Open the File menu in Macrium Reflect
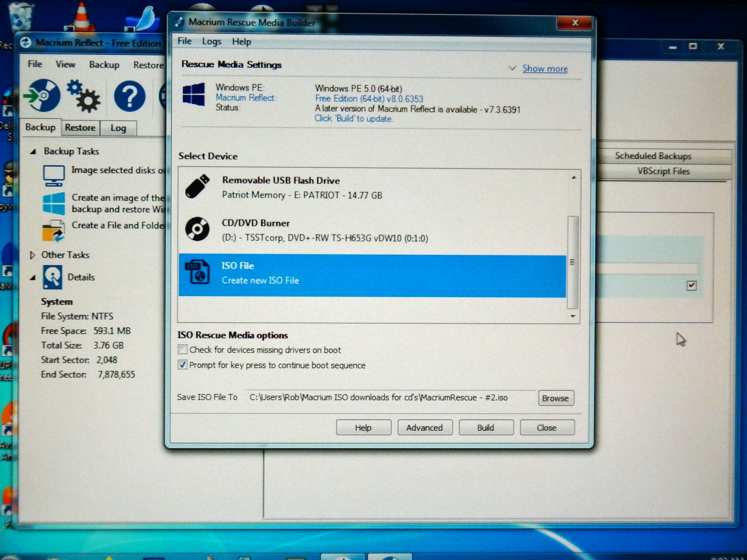The width and height of the screenshot is (747, 560). (35, 64)
